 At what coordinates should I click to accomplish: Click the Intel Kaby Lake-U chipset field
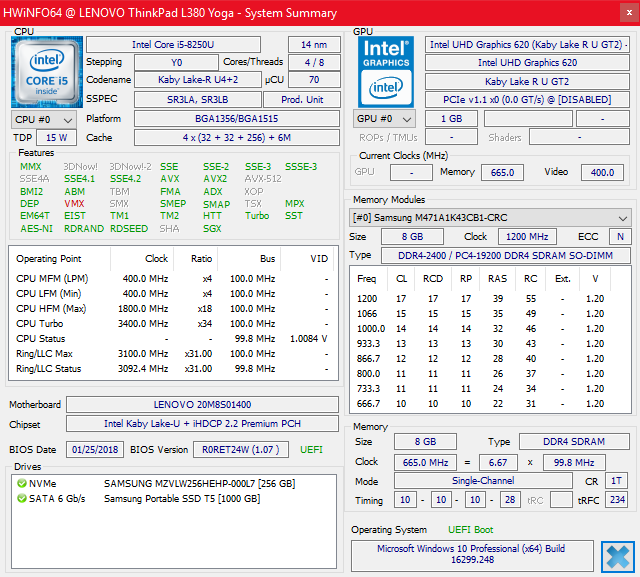pyautogui.click(x=203, y=425)
